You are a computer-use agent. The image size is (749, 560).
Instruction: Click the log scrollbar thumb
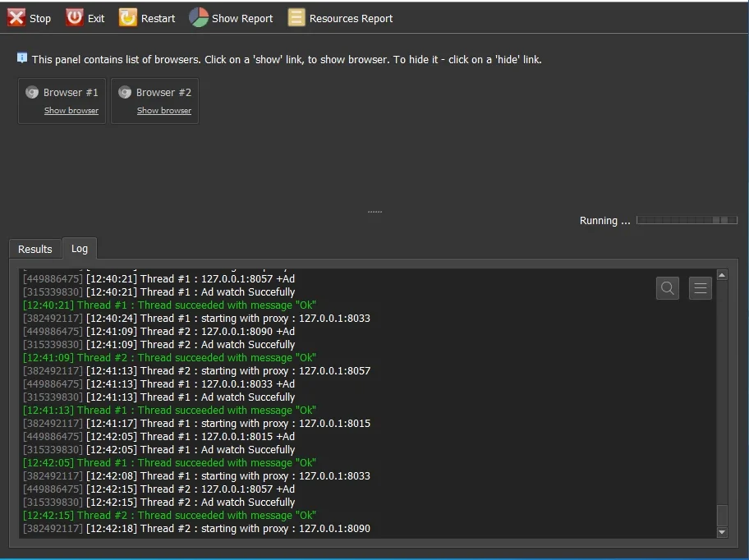click(x=722, y=516)
